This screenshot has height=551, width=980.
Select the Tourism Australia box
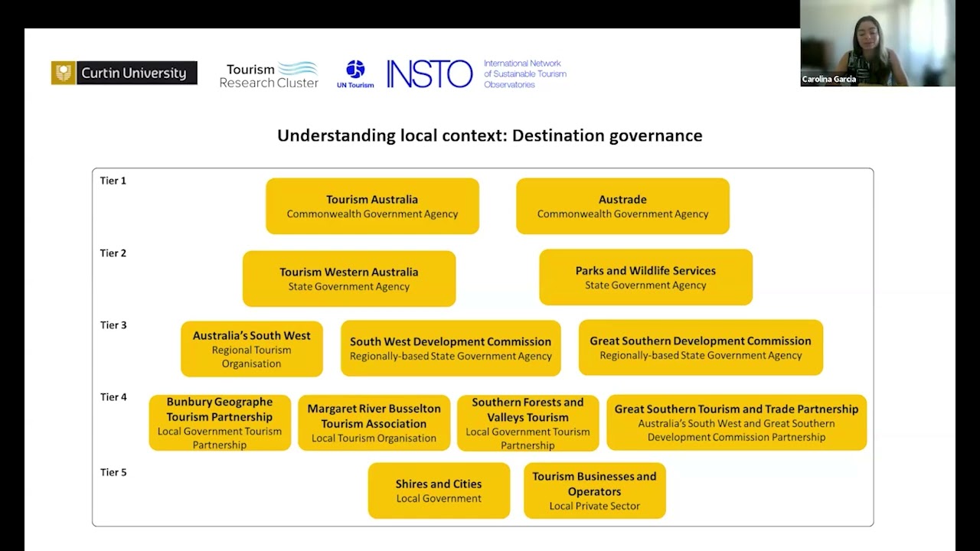click(372, 206)
